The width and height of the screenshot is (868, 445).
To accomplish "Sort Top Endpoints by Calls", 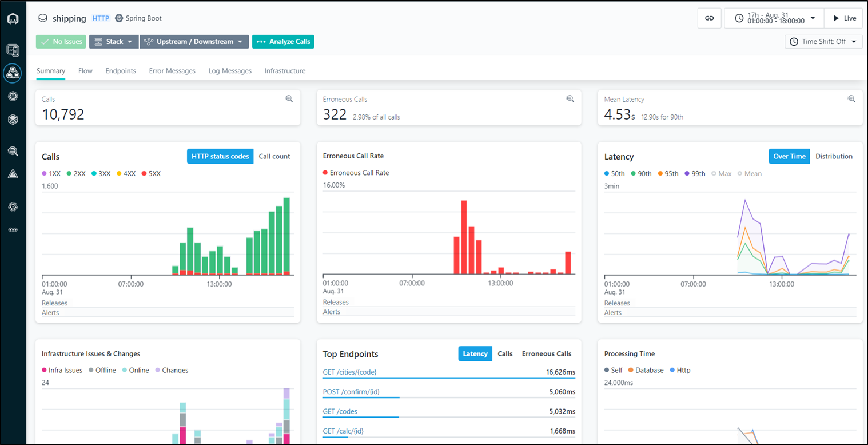I will (505, 354).
